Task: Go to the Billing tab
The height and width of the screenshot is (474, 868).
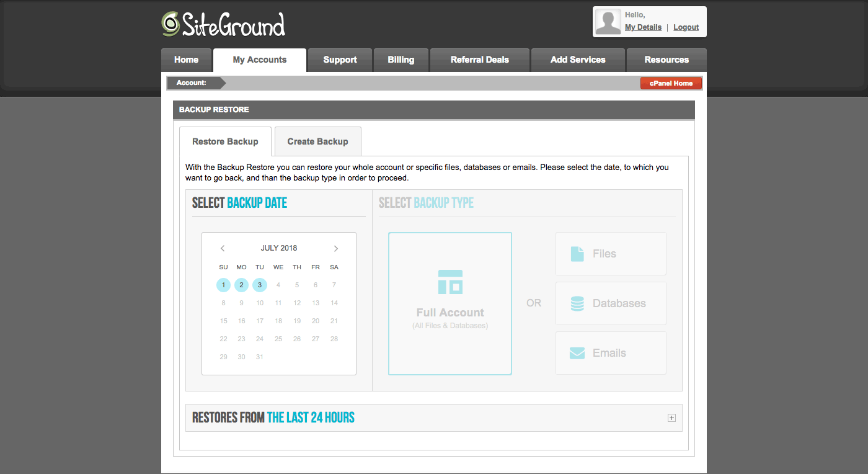Action: pos(401,60)
